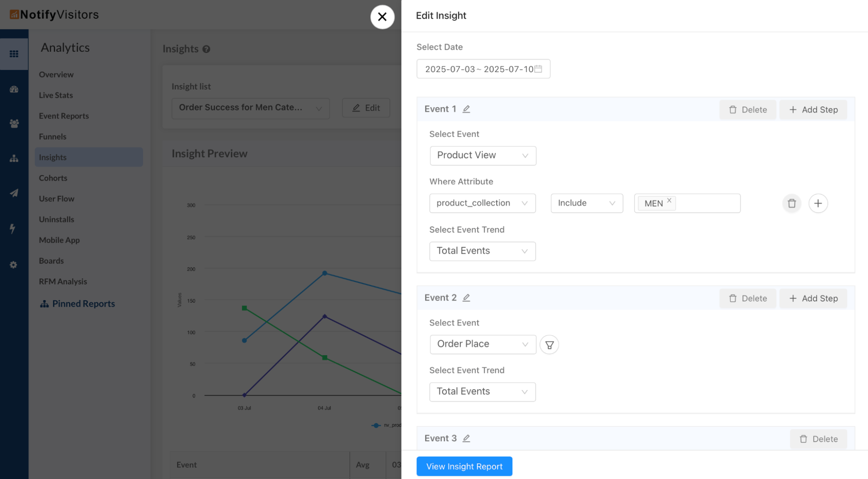Delete Event 3

[818, 439]
